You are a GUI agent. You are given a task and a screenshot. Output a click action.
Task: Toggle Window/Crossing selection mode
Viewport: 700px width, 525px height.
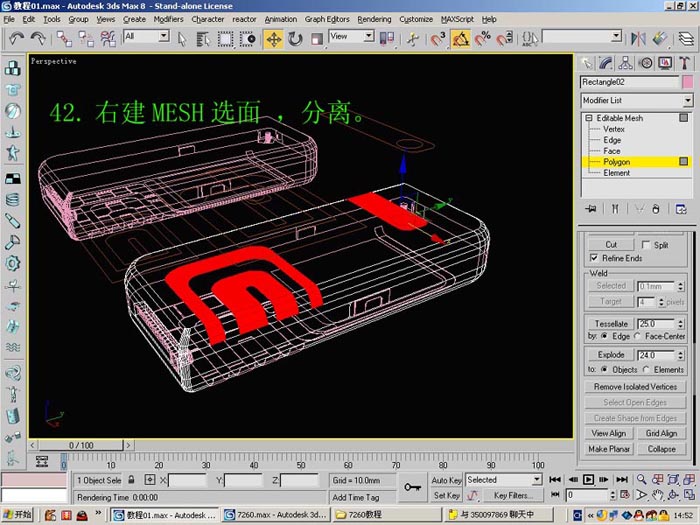247,39
